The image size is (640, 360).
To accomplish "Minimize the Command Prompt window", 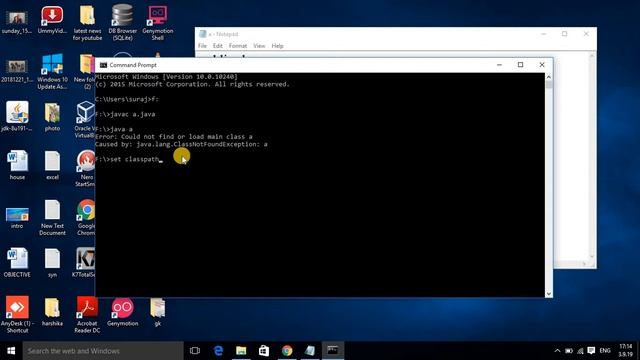I will 499,65.
